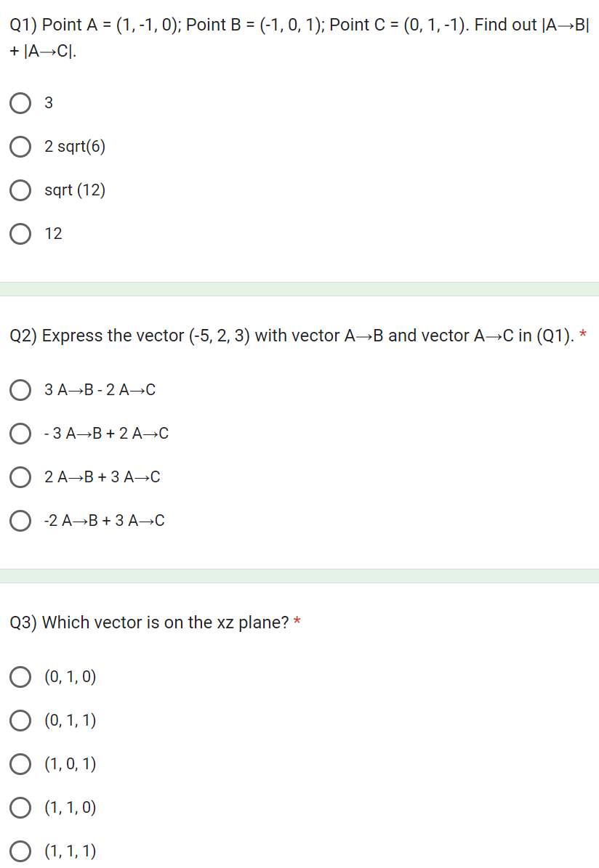Select "(1, 0, 1)" option in Q3
Viewport: 599px width, 868px height.
coord(20,763)
